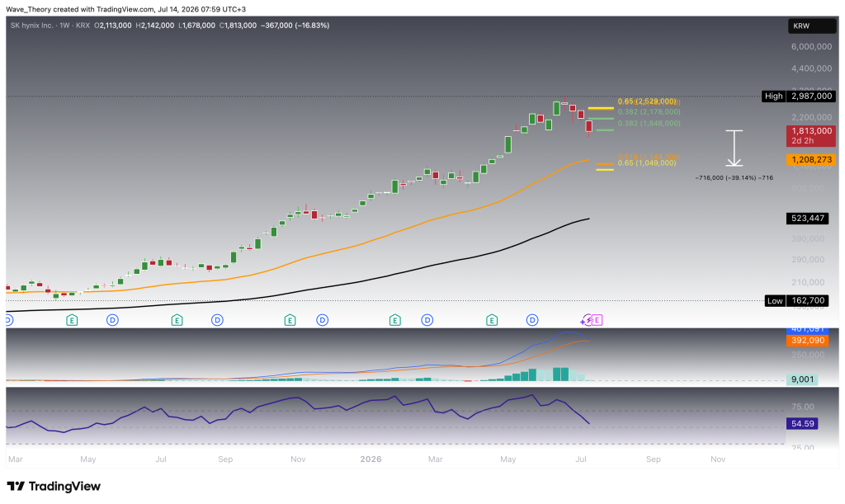
Task: Click the orange 1,208,273 moving average label
Action: pyautogui.click(x=811, y=159)
